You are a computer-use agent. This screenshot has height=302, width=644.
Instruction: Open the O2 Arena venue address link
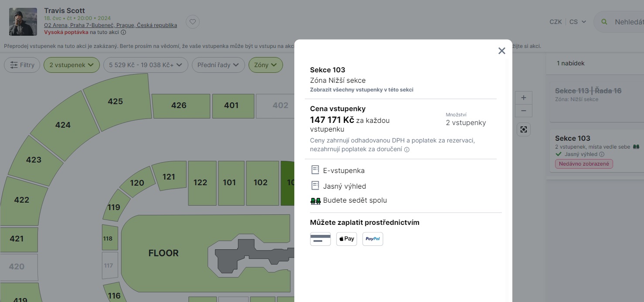[110, 25]
